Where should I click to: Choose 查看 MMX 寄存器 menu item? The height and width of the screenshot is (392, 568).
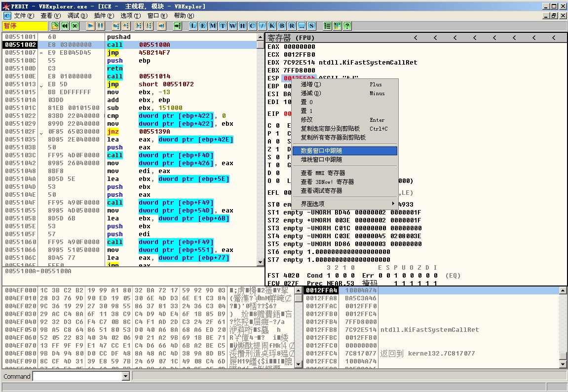coord(345,173)
